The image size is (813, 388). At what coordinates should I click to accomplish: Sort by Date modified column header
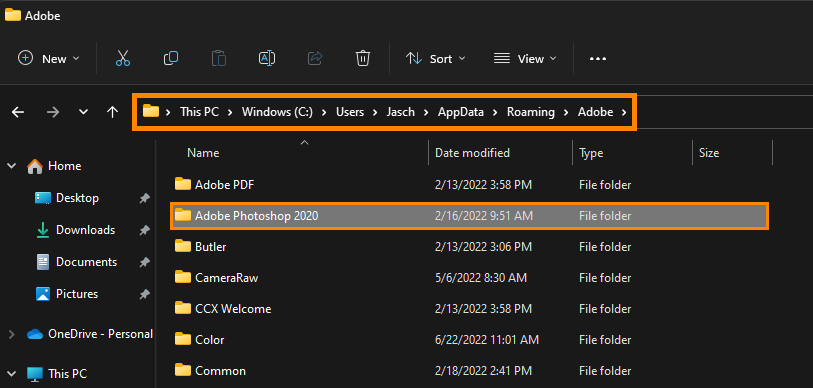[x=472, y=153]
